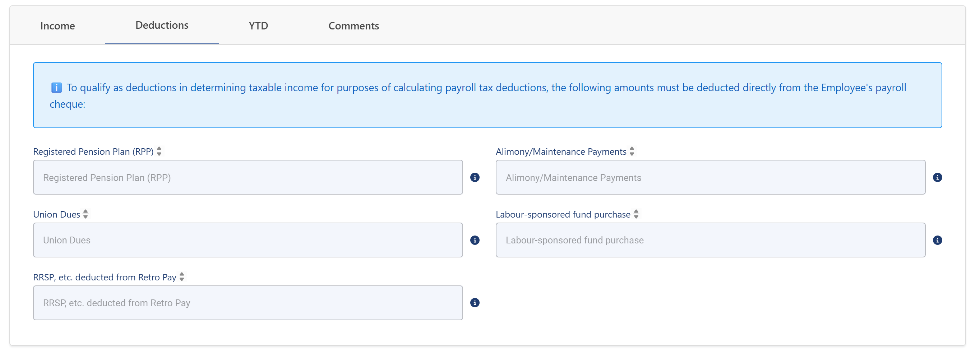This screenshot has width=980, height=354.
Task: Click the sort arrows next to Union Dues label
Action: [85, 214]
